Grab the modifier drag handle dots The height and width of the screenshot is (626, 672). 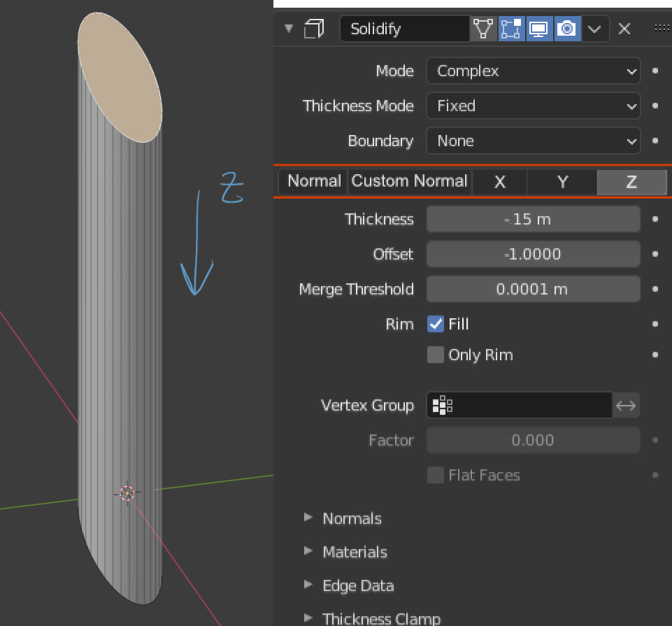[x=662, y=28]
